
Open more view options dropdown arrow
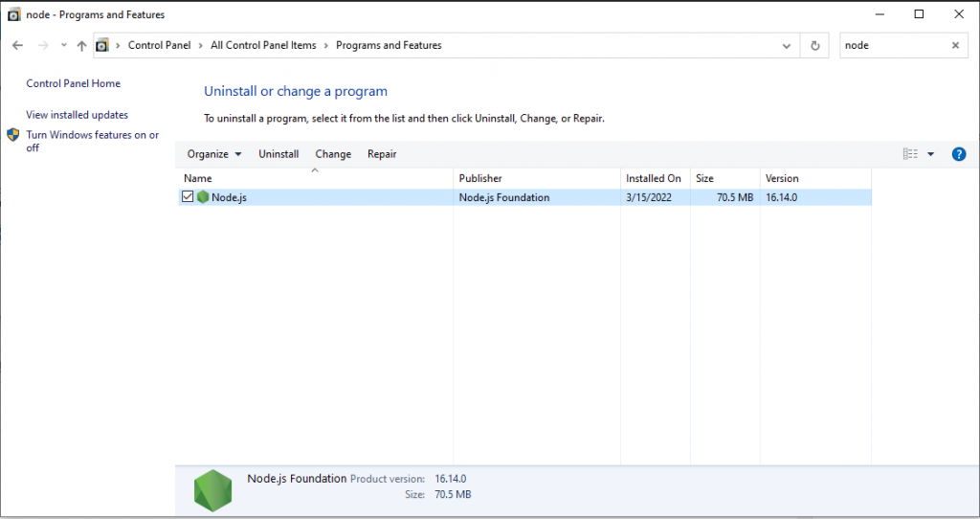coord(930,154)
